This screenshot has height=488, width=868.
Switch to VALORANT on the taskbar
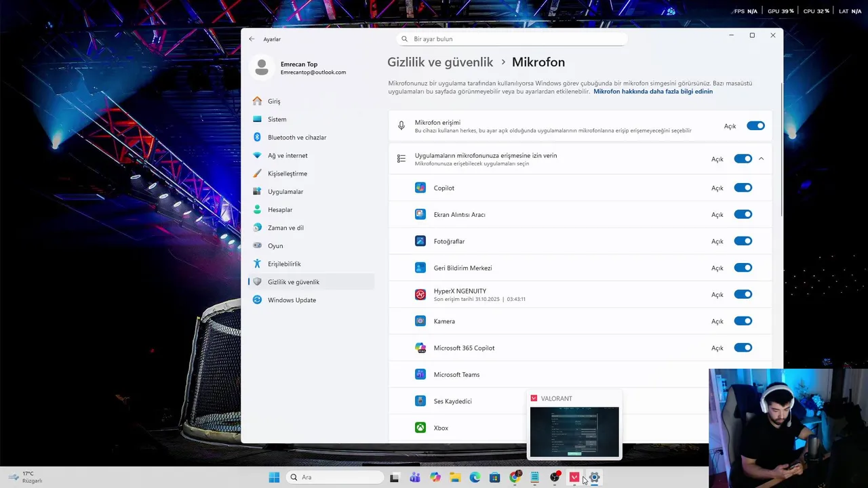[x=574, y=477]
